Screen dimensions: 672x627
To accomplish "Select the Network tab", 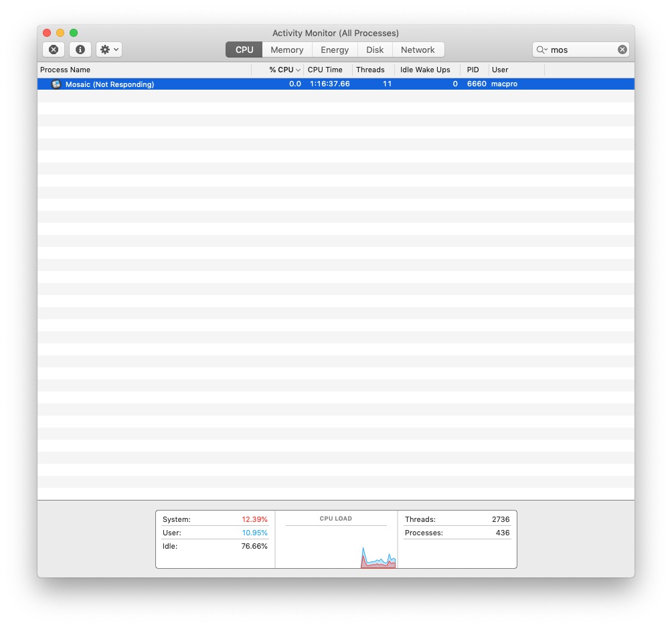I will tap(418, 50).
